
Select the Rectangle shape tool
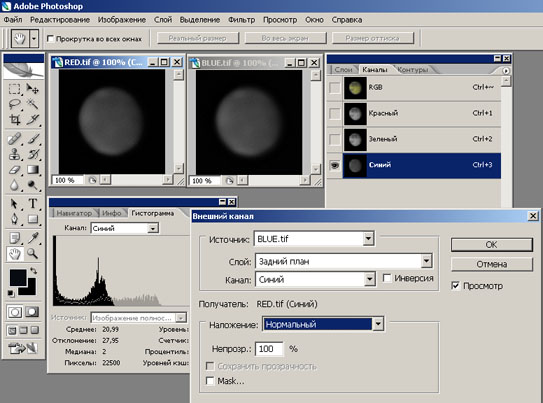33,219
